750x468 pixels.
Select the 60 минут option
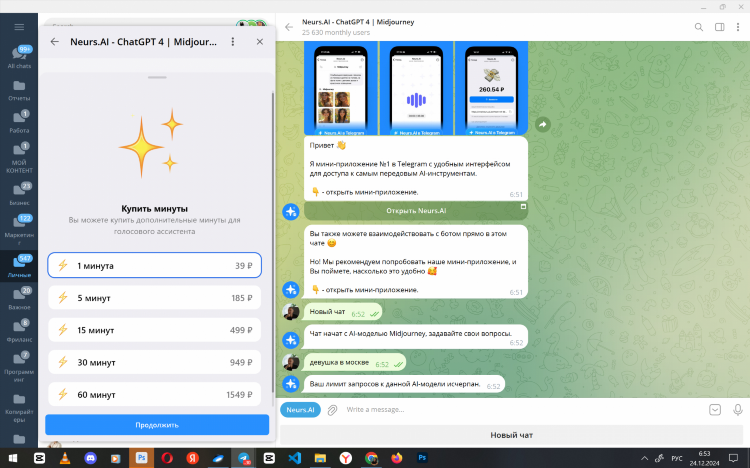click(x=154, y=394)
